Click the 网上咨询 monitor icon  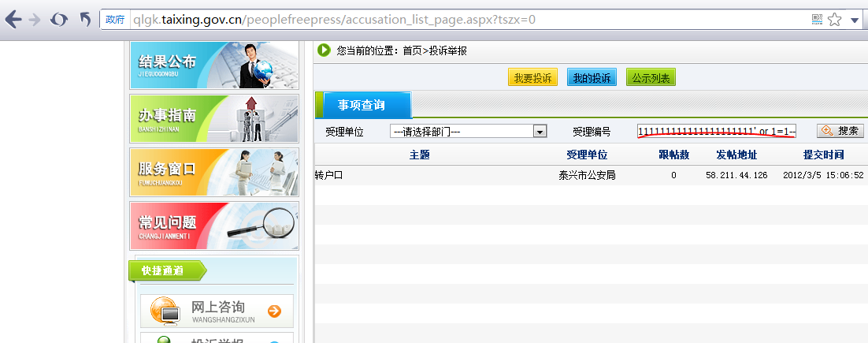(165, 311)
